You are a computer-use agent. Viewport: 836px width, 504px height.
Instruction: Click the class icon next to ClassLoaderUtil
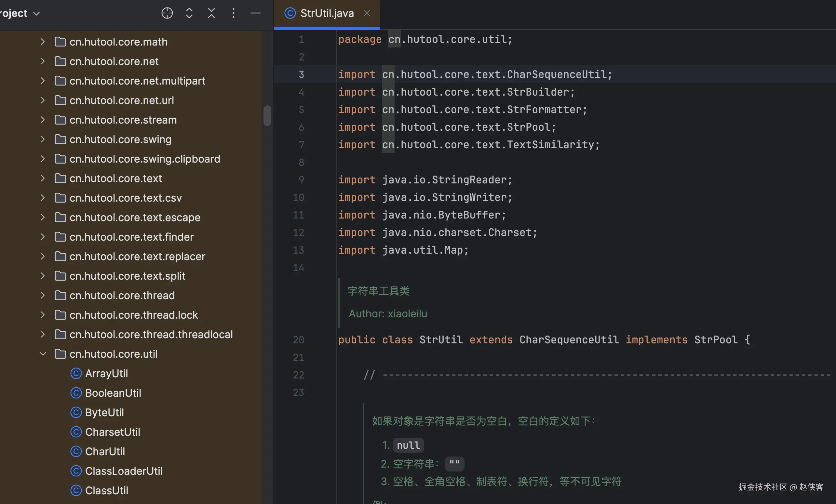(x=76, y=471)
